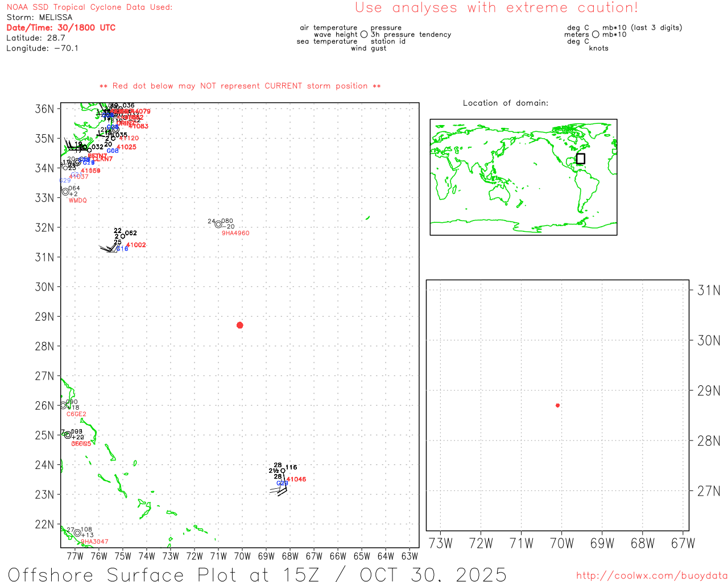Open the coolwx.com/buoydata link
The image size is (728, 582).
tap(652, 576)
